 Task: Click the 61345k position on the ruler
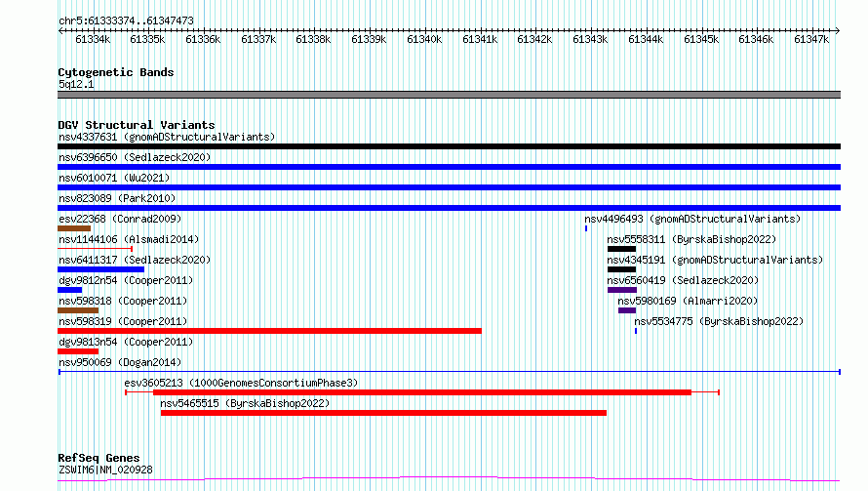(x=700, y=39)
